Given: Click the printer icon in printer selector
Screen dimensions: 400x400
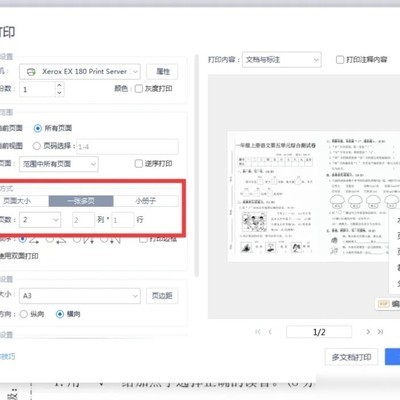Looking at the screenshot, I should pyautogui.click(x=31, y=72).
